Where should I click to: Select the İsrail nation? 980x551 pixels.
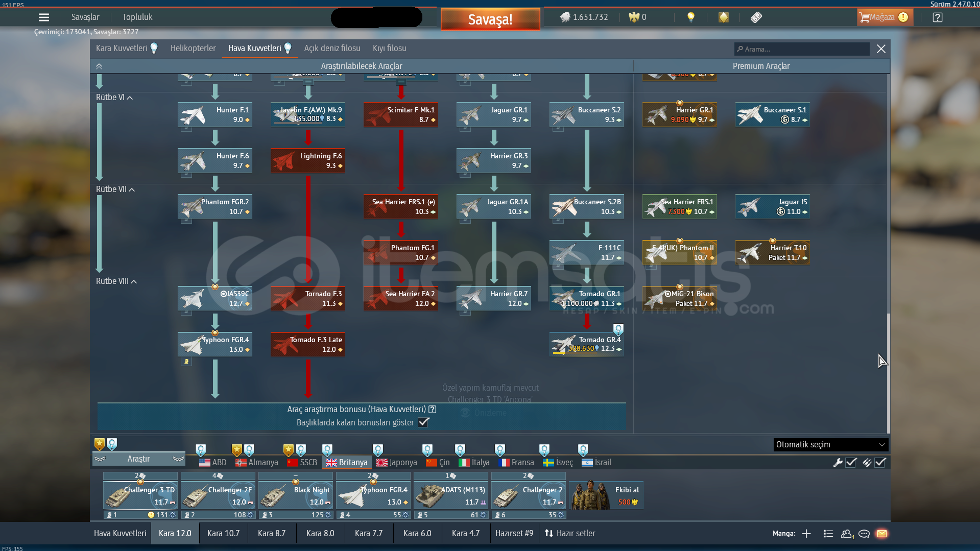[596, 463]
